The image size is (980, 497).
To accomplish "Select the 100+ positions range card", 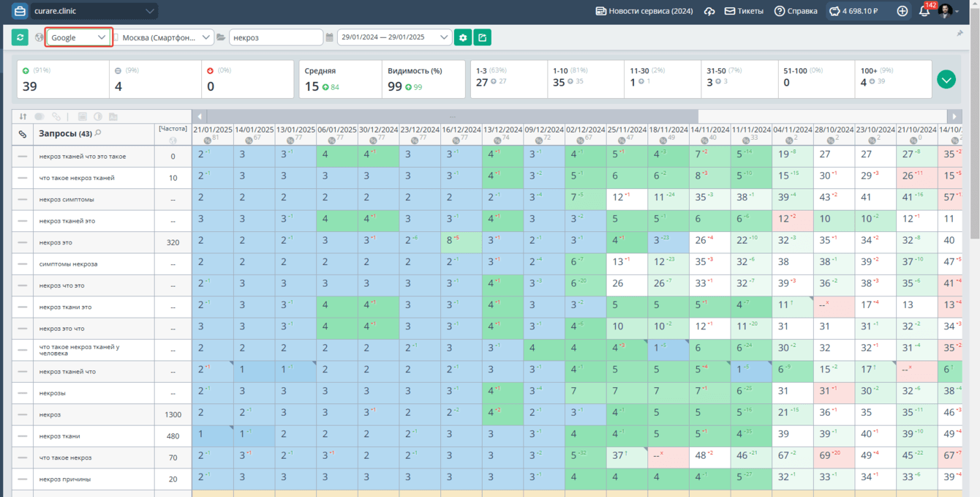I will (x=893, y=79).
